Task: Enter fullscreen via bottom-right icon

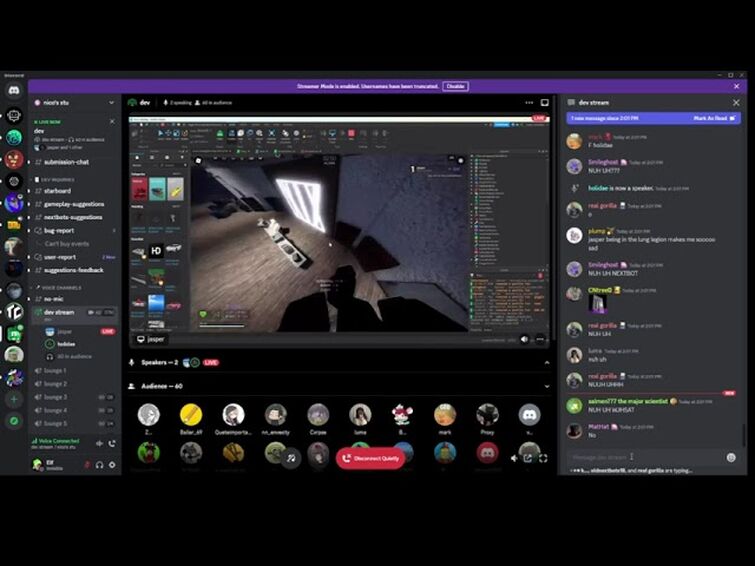Action: tap(543, 459)
